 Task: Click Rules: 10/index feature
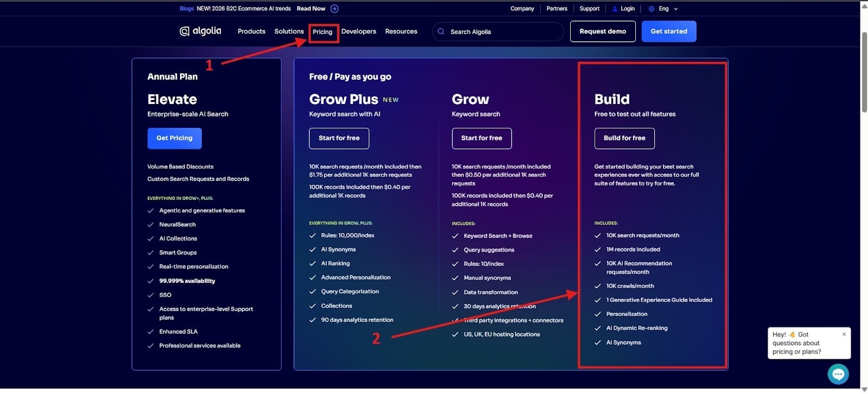484,264
